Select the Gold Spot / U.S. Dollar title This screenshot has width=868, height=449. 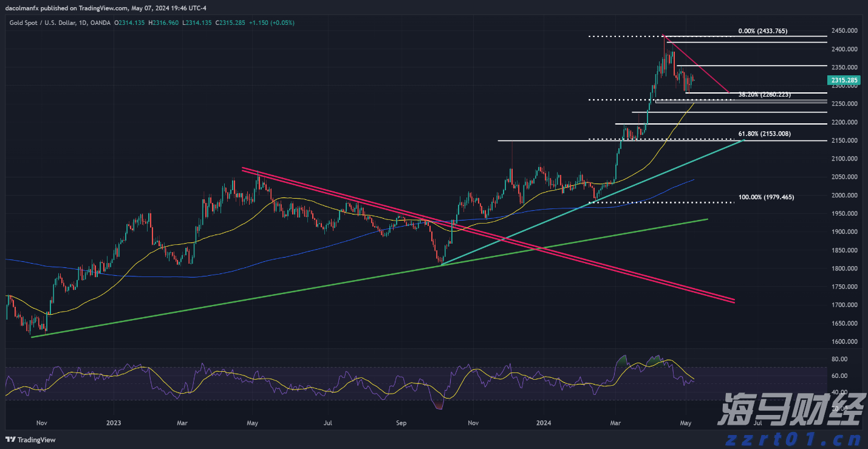click(x=41, y=23)
